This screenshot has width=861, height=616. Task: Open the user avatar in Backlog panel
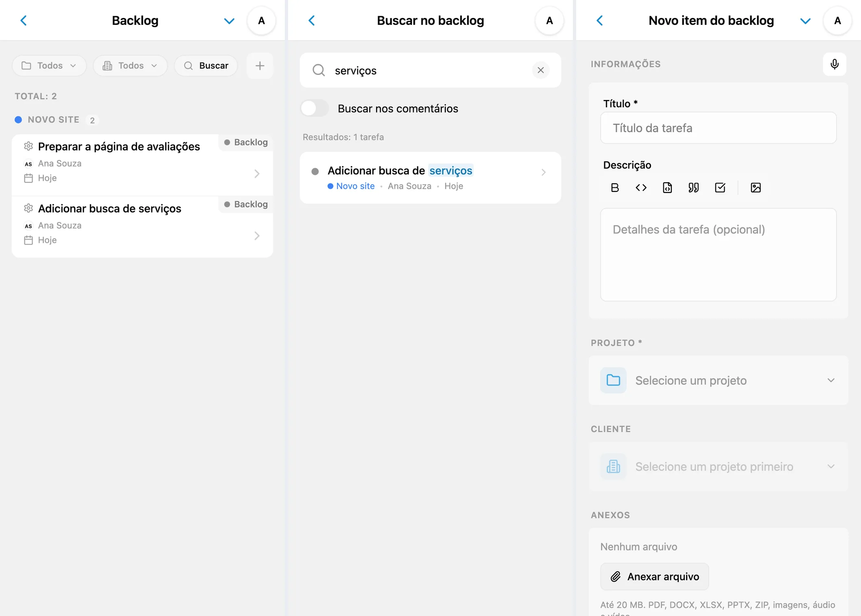[261, 21]
